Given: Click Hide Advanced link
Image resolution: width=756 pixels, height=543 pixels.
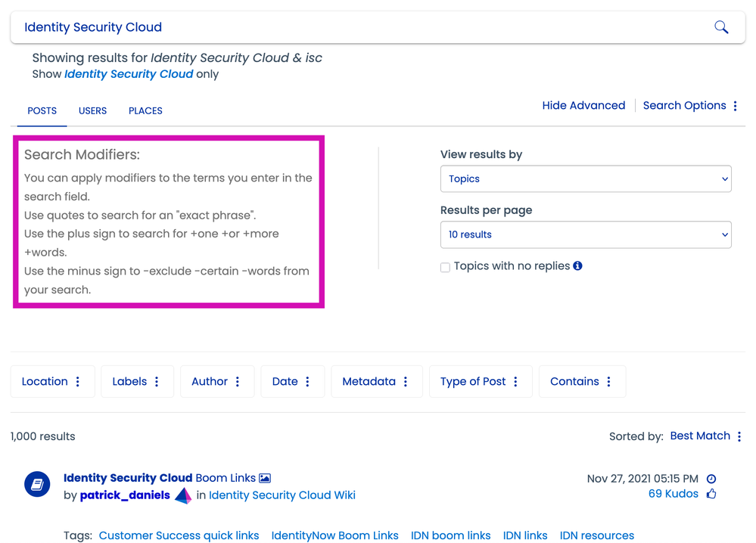Looking at the screenshot, I should click(583, 106).
